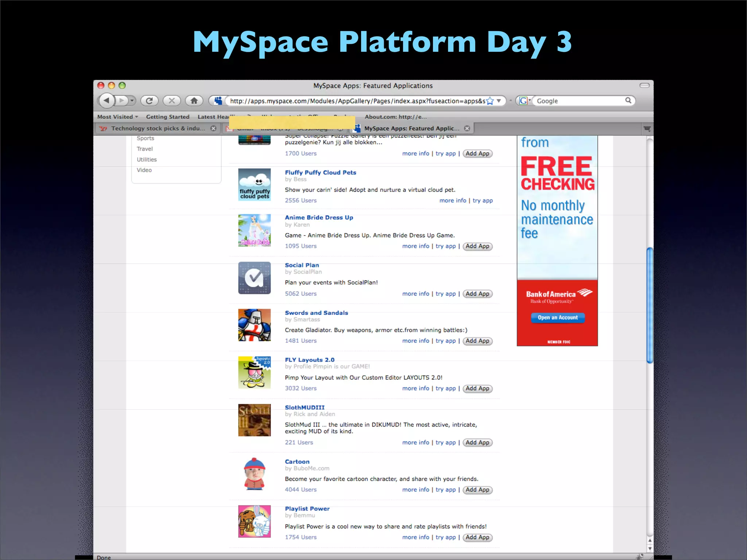Viewport: 747px width, 560px height.
Task: Click Open an Account ad button
Action: click(558, 318)
